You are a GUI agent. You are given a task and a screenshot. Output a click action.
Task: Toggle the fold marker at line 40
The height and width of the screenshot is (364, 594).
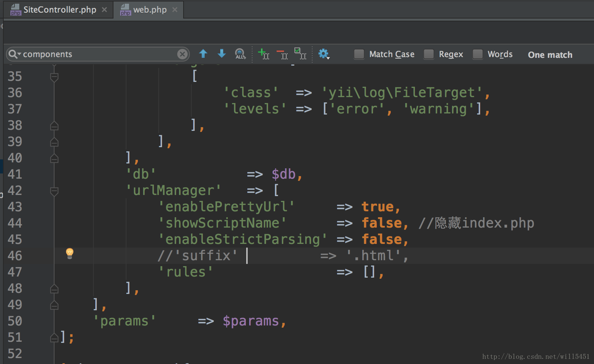[54, 158]
